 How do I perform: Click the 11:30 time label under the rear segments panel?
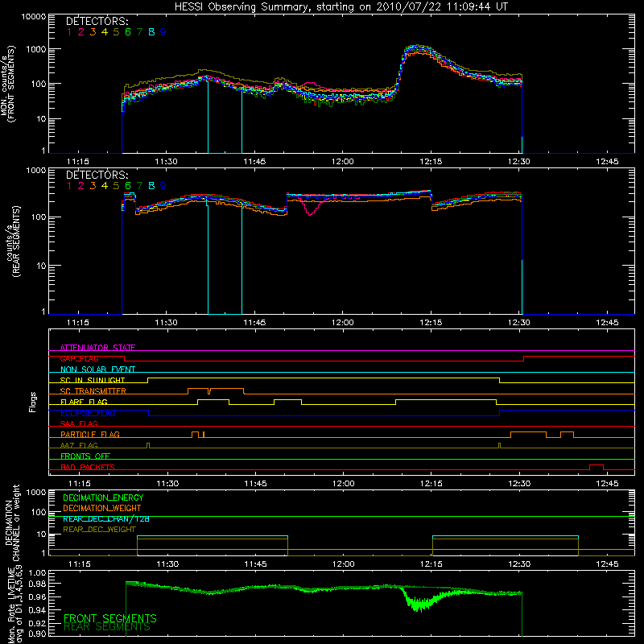tap(166, 323)
